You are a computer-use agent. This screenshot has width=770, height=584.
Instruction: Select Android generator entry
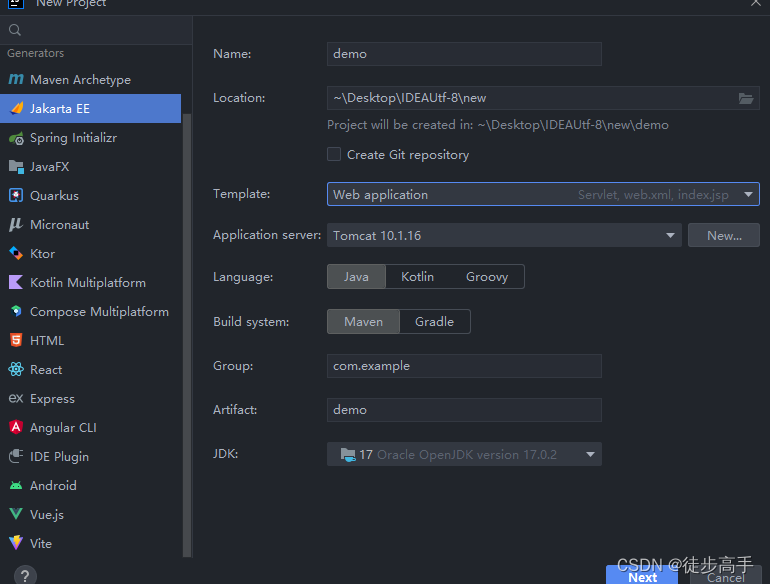91,485
